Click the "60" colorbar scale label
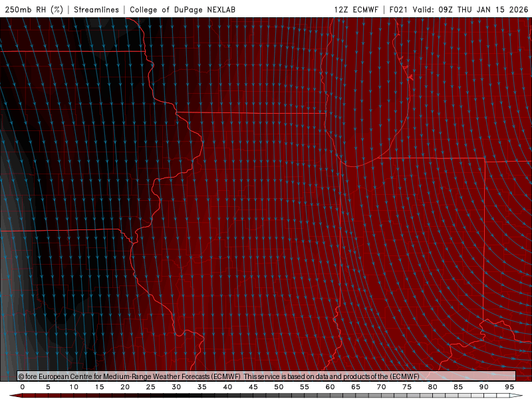Image resolution: width=532 pixels, height=399 pixels. click(330, 387)
